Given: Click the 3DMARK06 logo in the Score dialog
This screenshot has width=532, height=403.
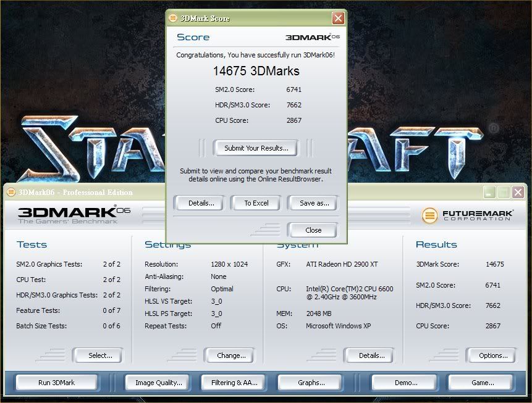Looking at the screenshot, I should pyautogui.click(x=312, y=37).
